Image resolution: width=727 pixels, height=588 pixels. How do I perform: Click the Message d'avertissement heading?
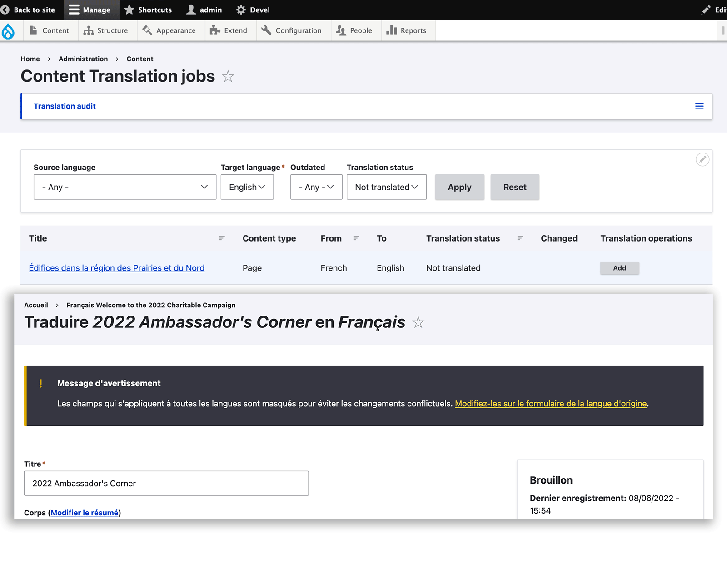coord(109,384)
